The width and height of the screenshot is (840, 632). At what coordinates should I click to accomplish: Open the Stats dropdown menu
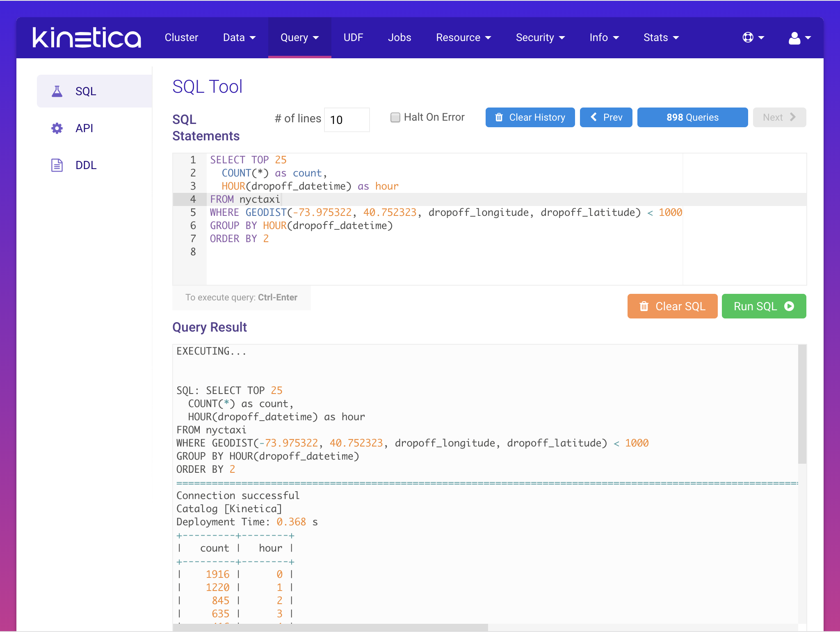pyautogui.click(x=661, y=37)
